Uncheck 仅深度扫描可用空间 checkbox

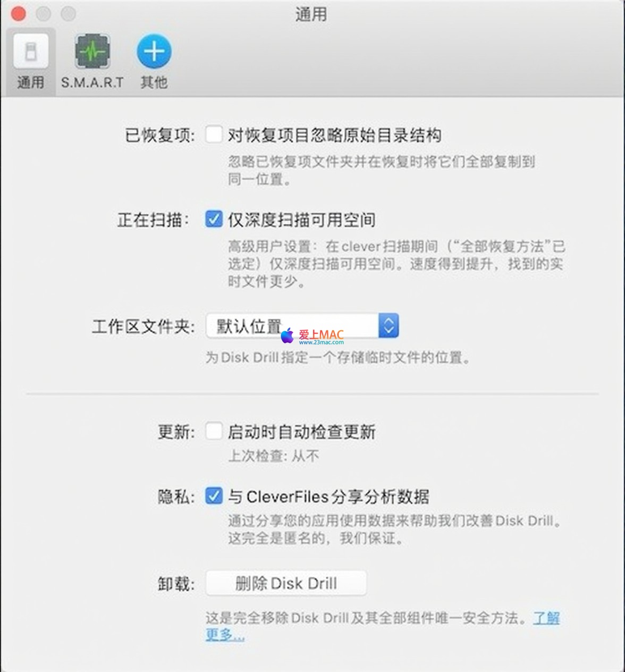click(214, 219)
